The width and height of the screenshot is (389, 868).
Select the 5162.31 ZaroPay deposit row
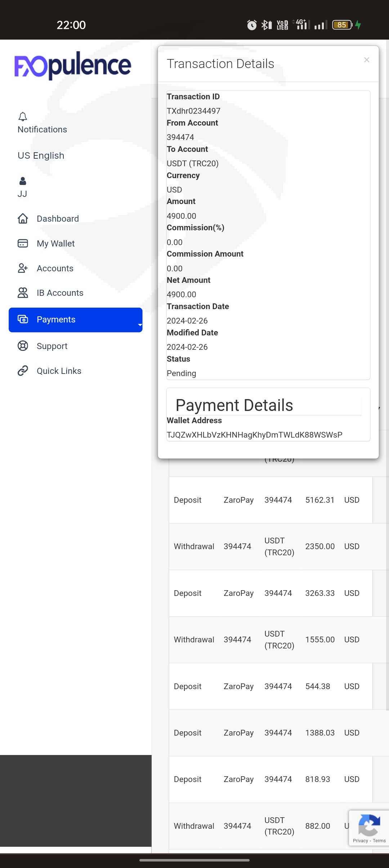tap(270, 500)
